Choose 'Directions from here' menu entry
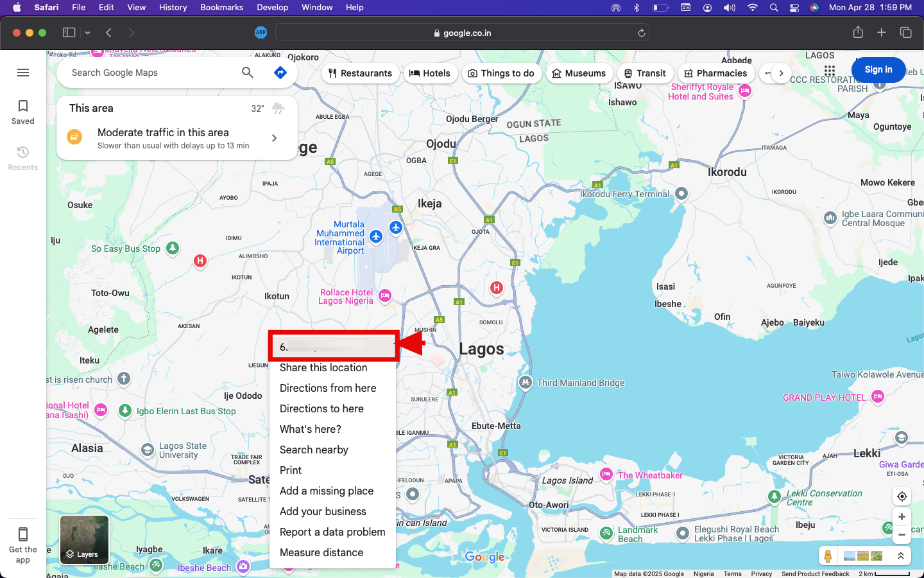Viewport: 924px width, 578px height. [x=328, y=388]
